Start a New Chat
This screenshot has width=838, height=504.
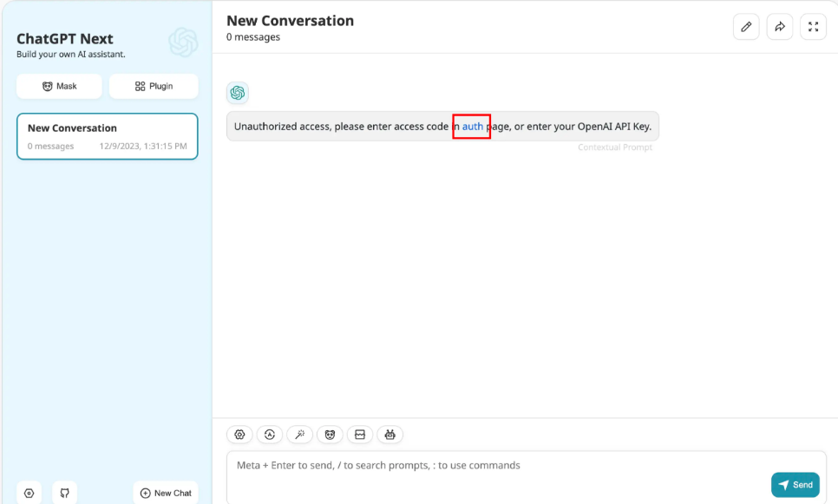(x=166, y=493)
